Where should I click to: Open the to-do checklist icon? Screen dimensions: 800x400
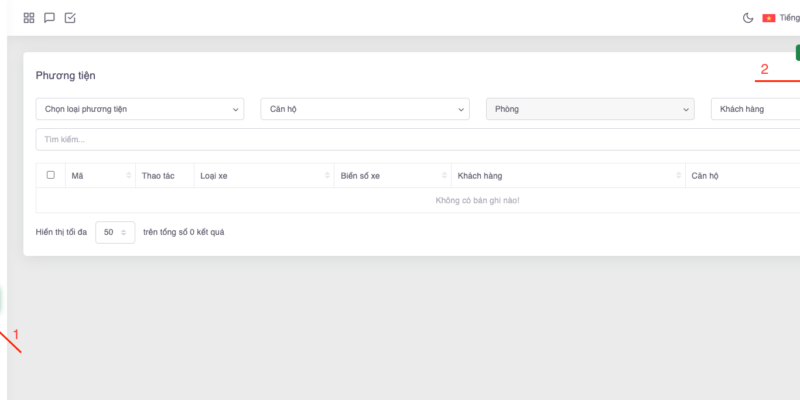point(70,18)
